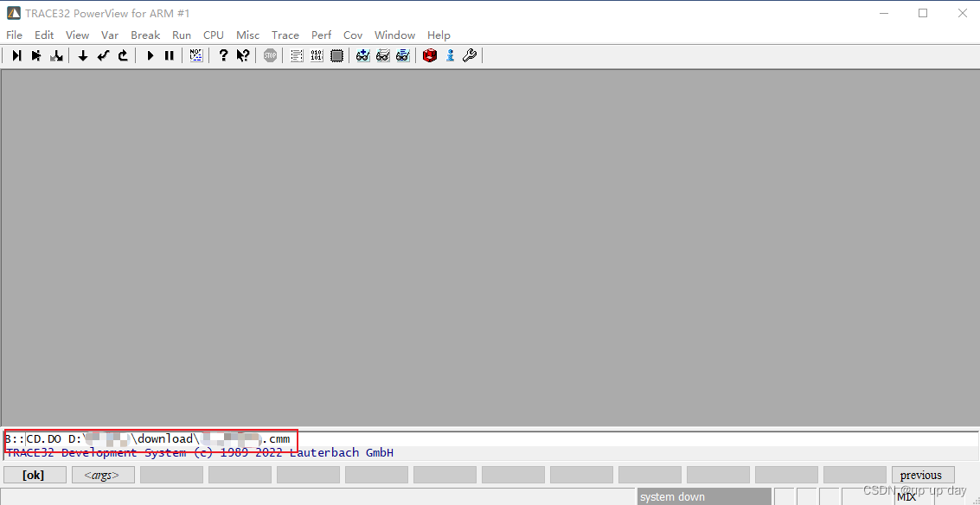Screen dimensions: 980x505
Task: Click the blue info state icon
Action: click(450, 55)
